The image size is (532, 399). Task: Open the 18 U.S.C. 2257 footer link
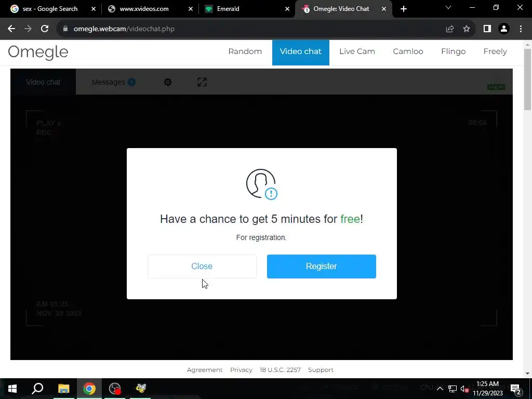coord(280,370)
